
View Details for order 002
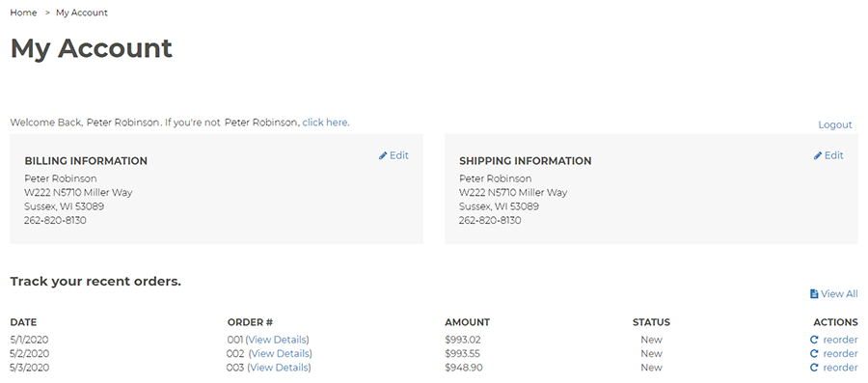tap(280, 354)
